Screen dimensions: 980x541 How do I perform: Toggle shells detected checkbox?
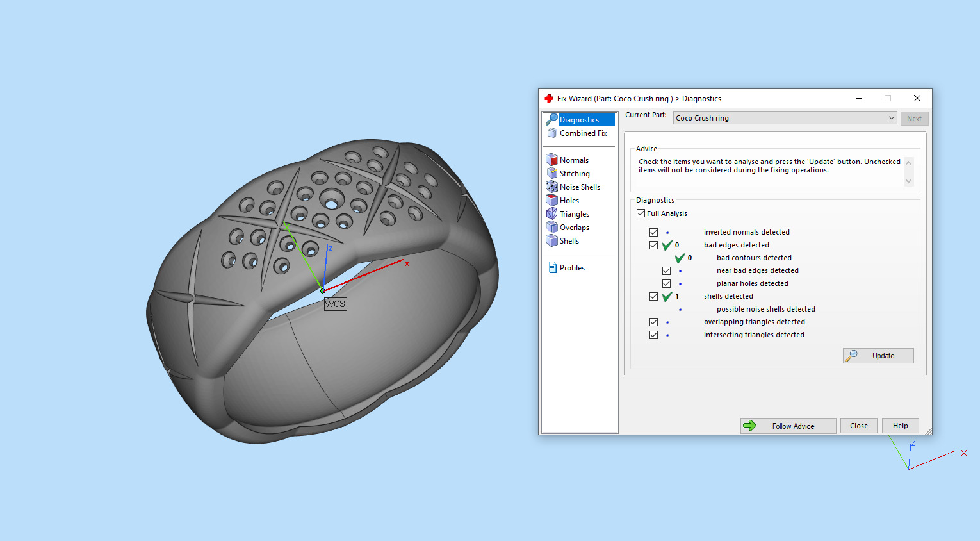point(653,296)
